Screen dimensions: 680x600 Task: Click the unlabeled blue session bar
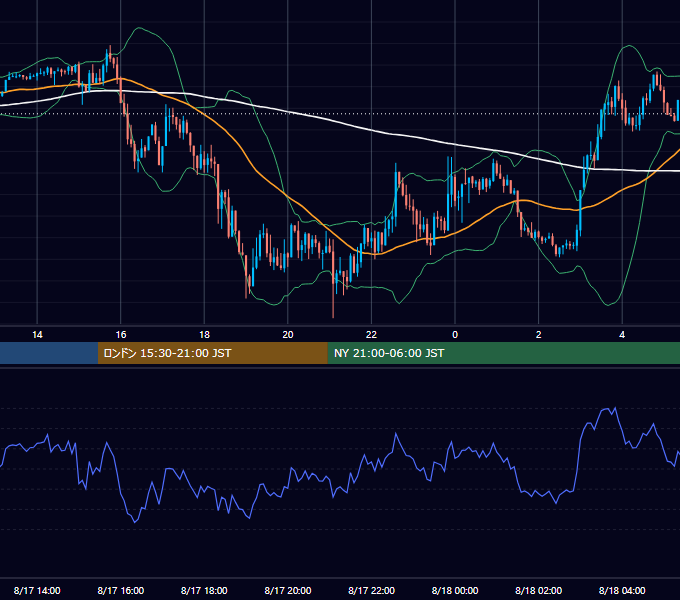pos(49,353)
